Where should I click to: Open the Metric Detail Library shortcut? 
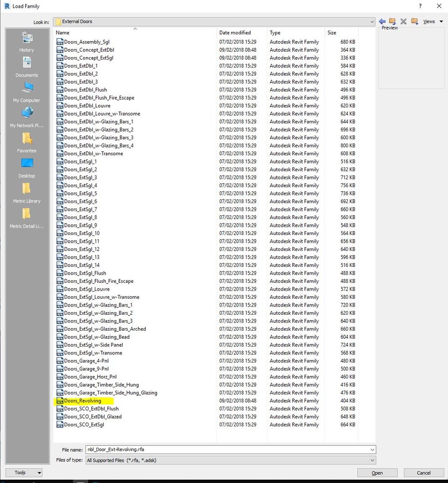tap(27, 219)
